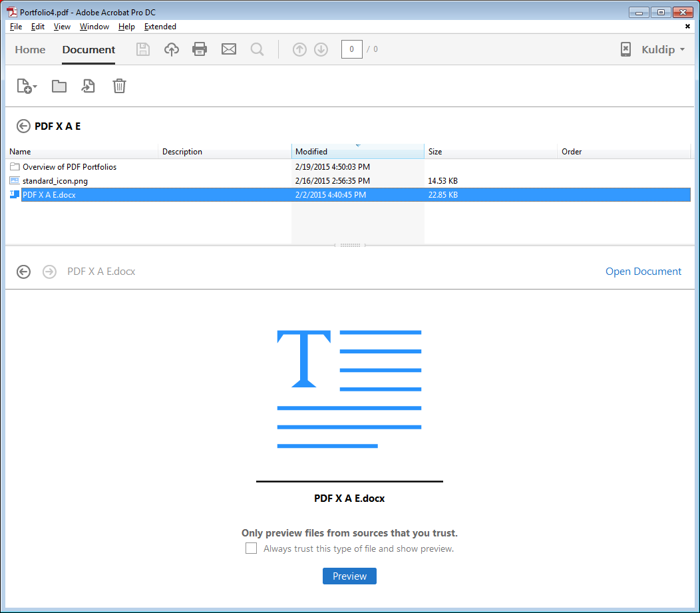Click previous file arrow in preview bar
The width and height of the screenshot is (700, 613).
pyautogui.click(x=23, y=272)
